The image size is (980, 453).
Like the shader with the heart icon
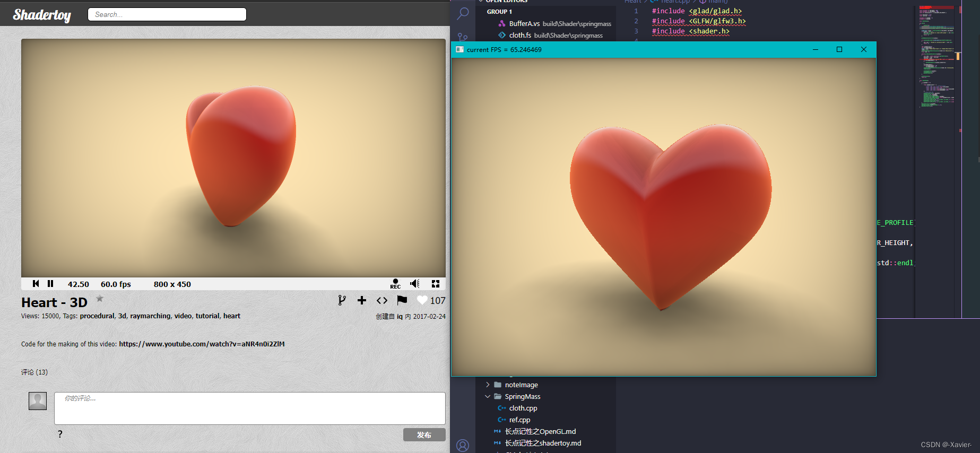tap(422, 300)
